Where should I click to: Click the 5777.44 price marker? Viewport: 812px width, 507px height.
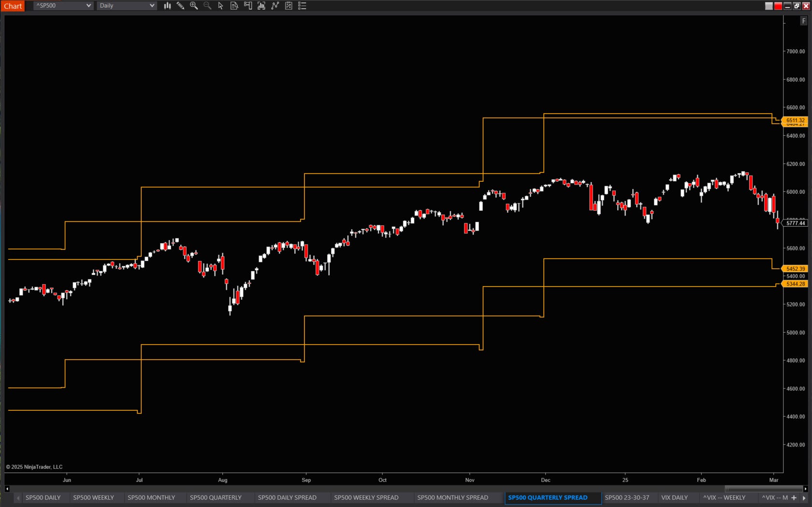point(796,223)
